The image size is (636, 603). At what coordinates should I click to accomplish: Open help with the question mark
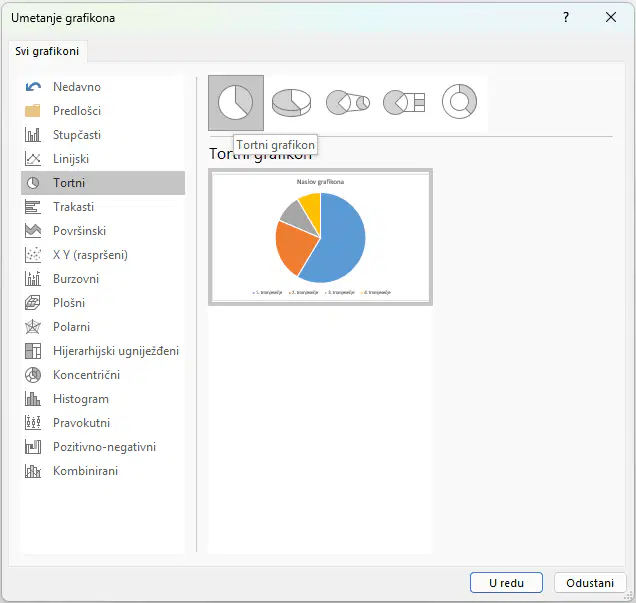click(x=566, y=17)
